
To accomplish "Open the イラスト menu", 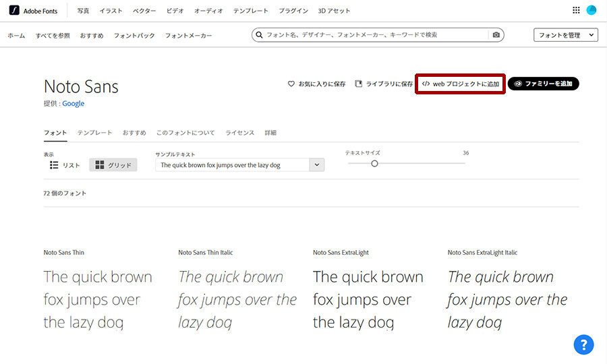I will (111, 11).
